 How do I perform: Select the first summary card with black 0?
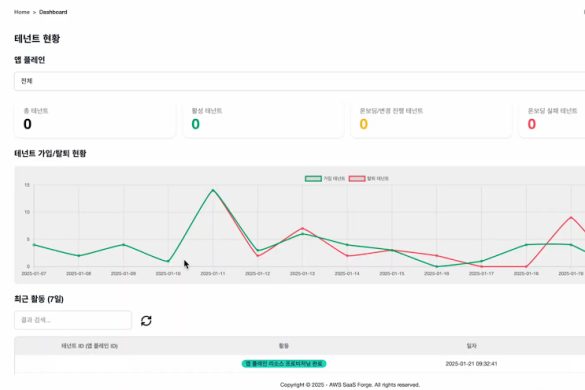94,119
